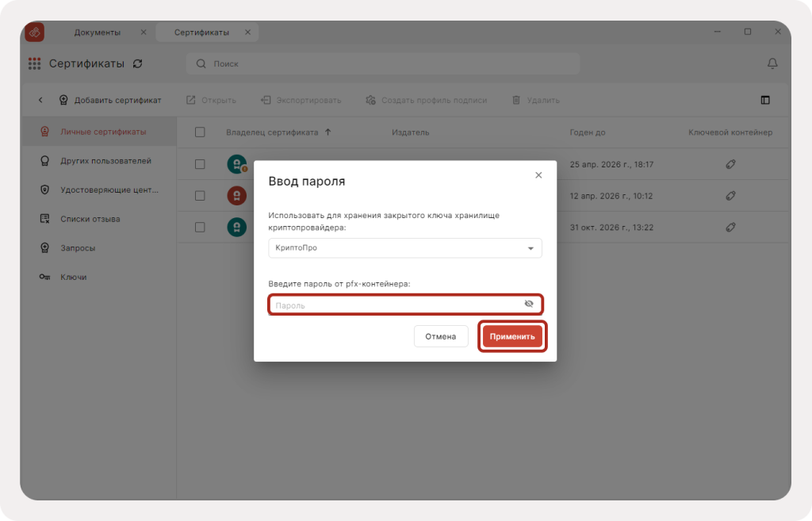
Task: Check the first certificate row checkbox
Action: coord(200,164)
